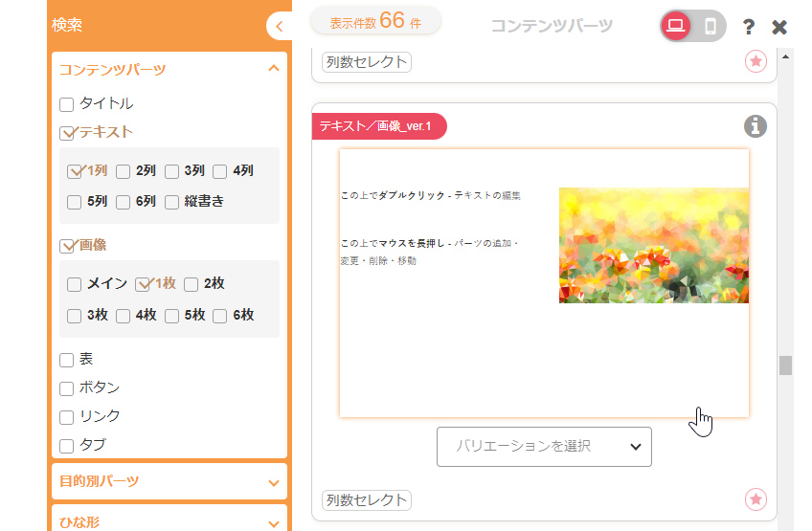
Task: Select the テキスト/画像_ver.1 label tab
Action: (377, 126)
